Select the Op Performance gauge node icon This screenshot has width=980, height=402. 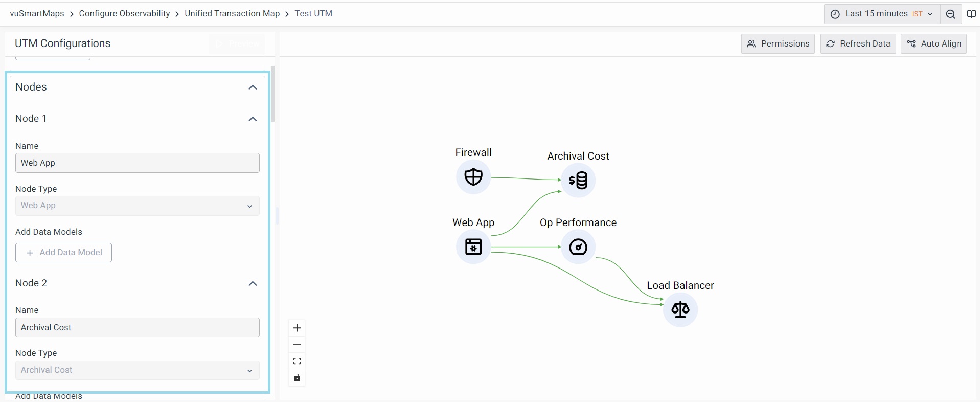[578, 247]
